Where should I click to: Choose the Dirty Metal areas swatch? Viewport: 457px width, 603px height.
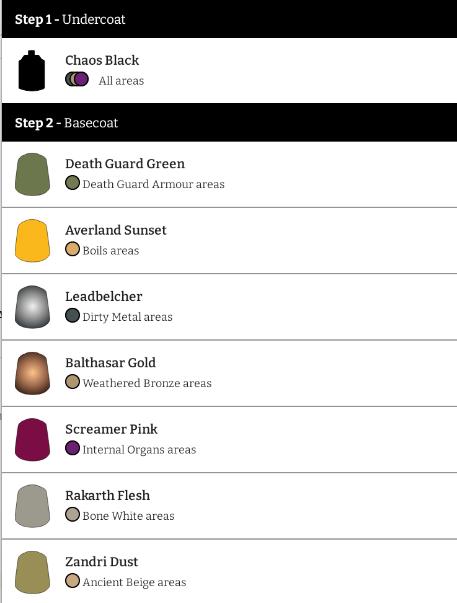tap(72, 315)
